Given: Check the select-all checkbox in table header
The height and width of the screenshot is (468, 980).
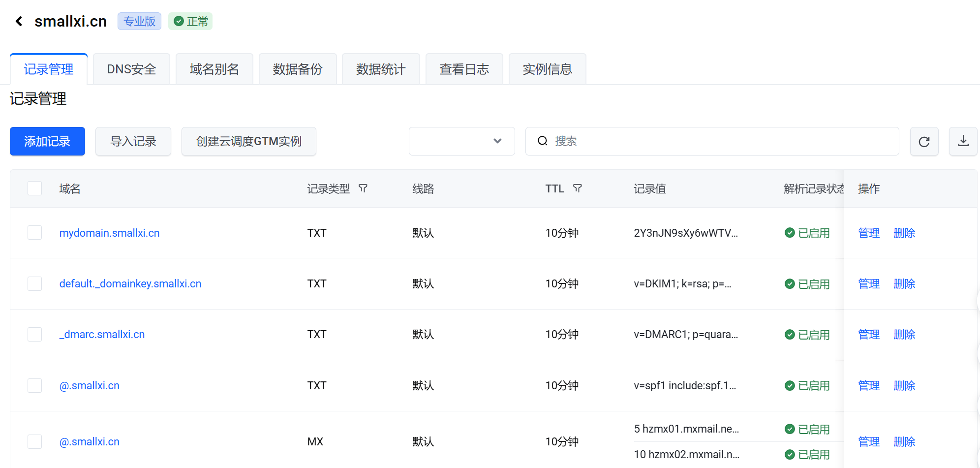Looking at the screenshot, I should pyautogui.click(x=34, y=188).
